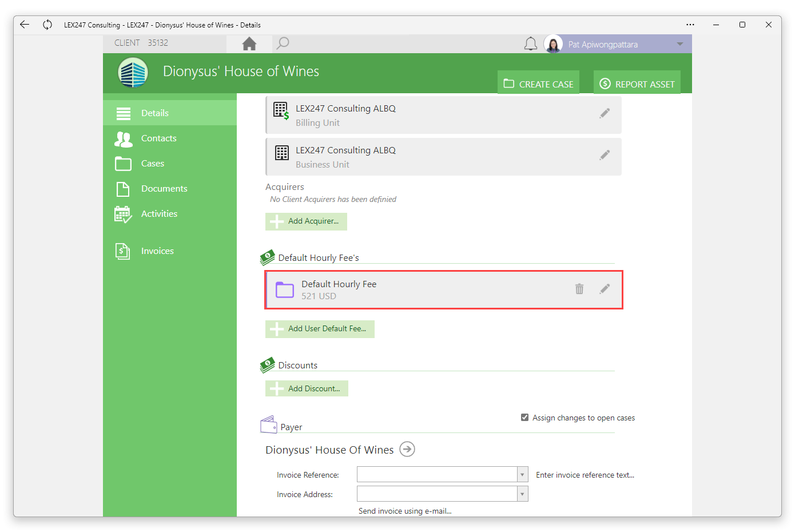Expand the Invoice Address dropdown
This screenshot has height=532, width=795.
pos(522,494)
